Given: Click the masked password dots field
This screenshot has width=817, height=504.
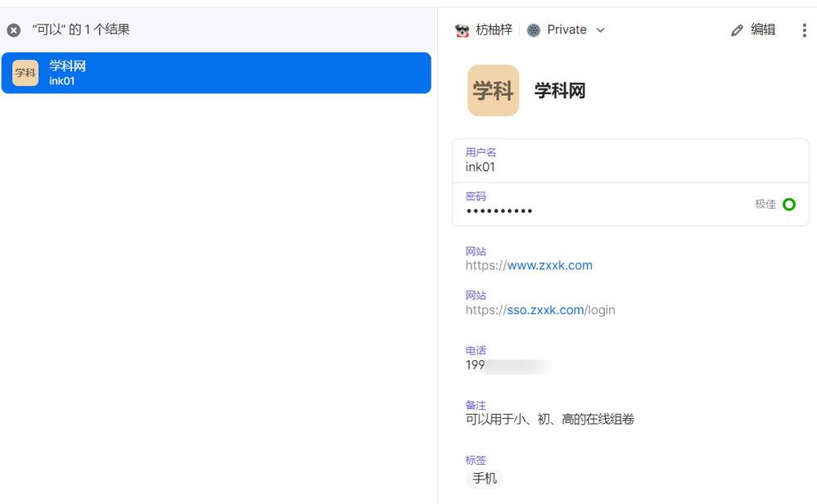Looking at the screenshot, I should coord(499,211).
